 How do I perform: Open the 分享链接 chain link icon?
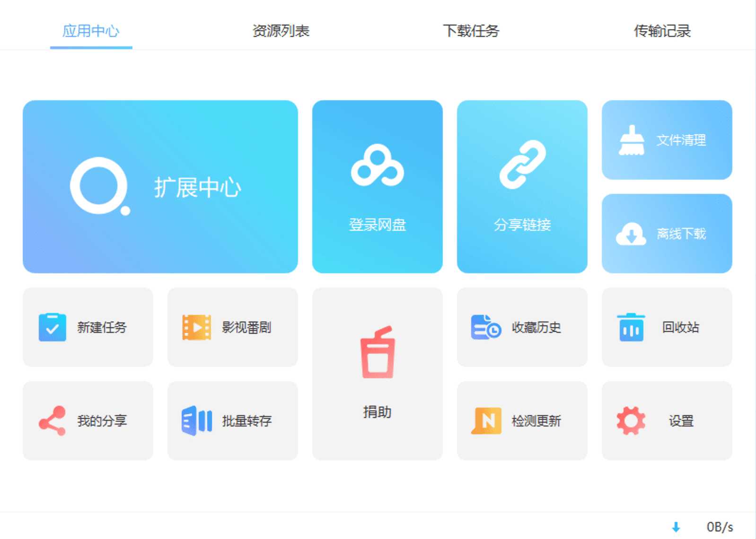522,165
